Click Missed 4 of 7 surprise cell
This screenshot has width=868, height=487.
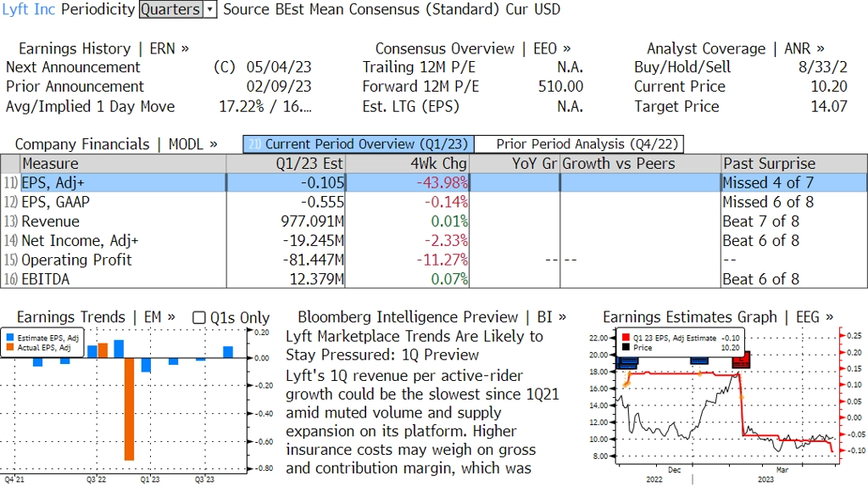pos(768,182)
